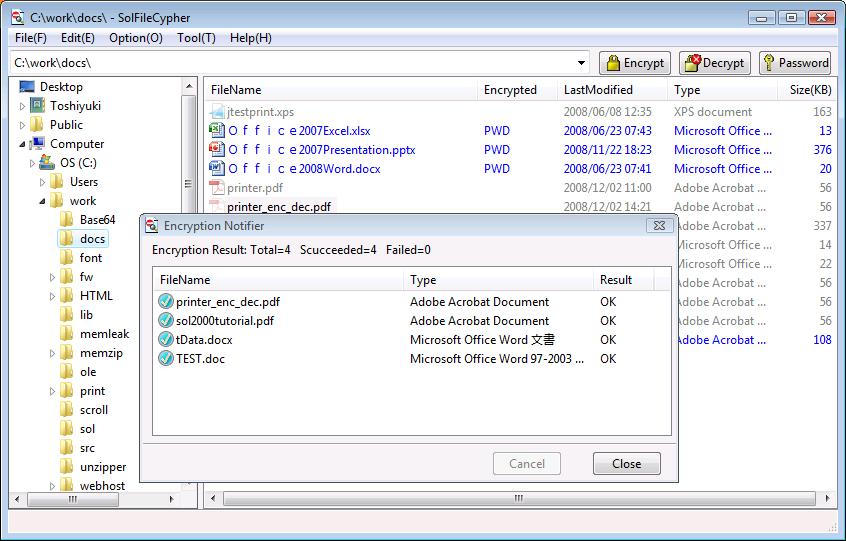This screenshot has height=541, width=846.
Task: Click Word icon of Office2008Word.docx
Action: coord(217,168)
